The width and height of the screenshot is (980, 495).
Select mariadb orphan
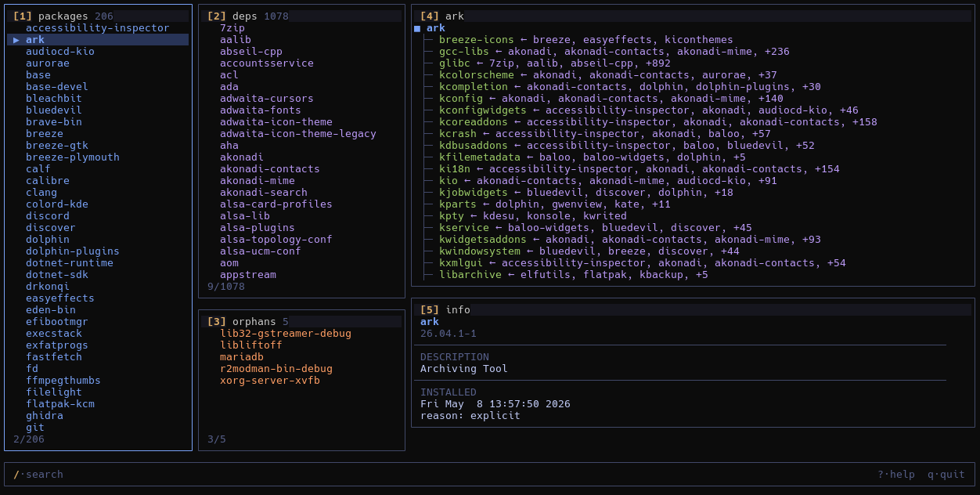click(x=242, y=357)
